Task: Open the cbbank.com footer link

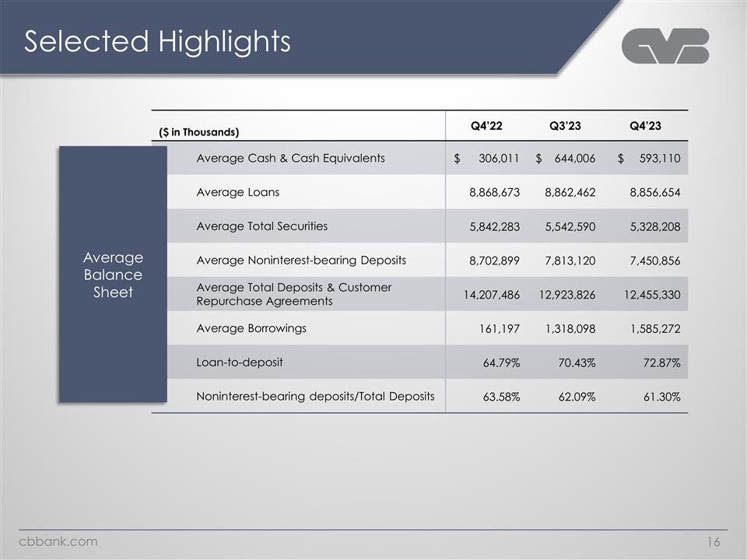Action: click(x=59, y=541)
